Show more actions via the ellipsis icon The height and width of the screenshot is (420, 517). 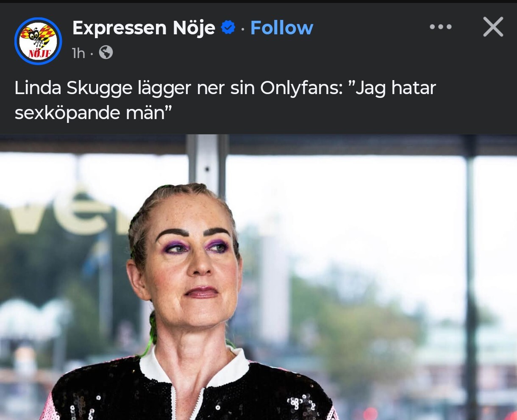point(441,27)
